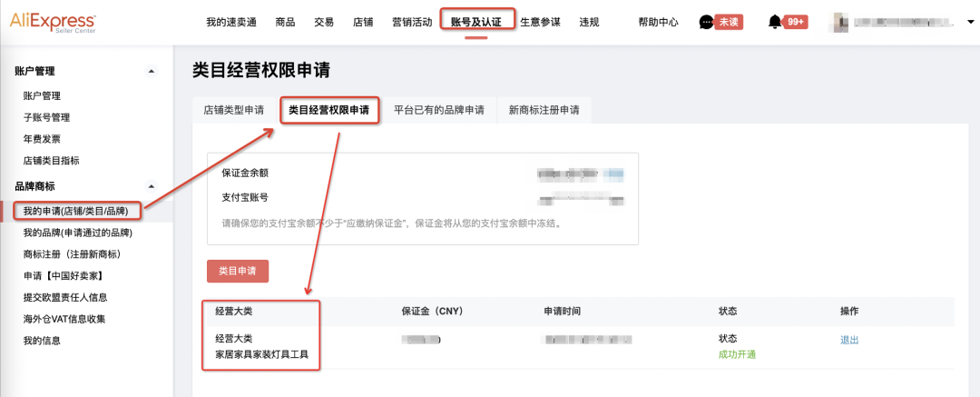Click the 退出 link in operations column
Image resolution: width=980 pixels, height=397 pixels.
coord(849,340)
